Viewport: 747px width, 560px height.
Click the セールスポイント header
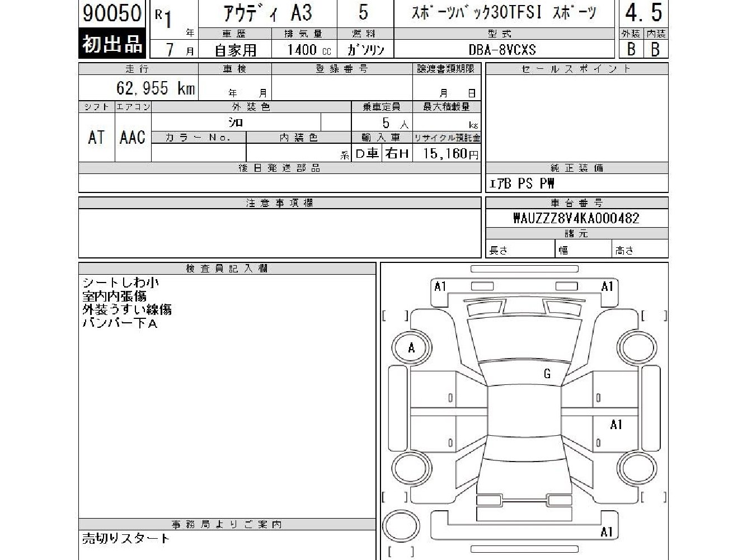576,69
